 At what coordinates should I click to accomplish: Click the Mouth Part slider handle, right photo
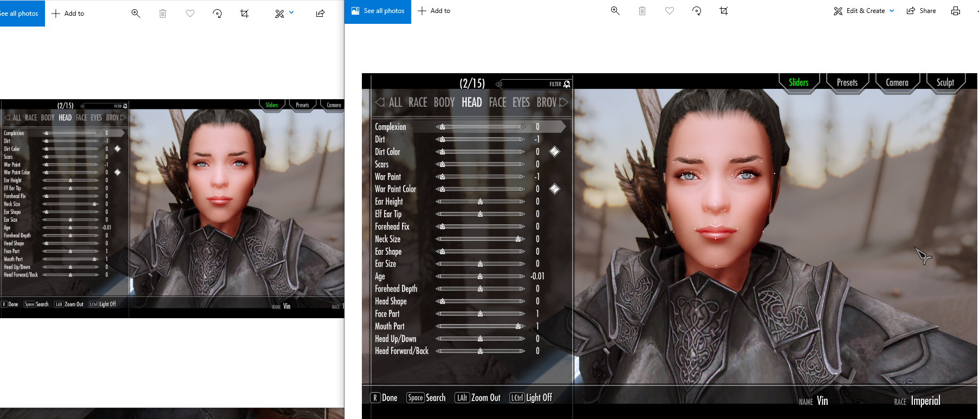[518, 326]
